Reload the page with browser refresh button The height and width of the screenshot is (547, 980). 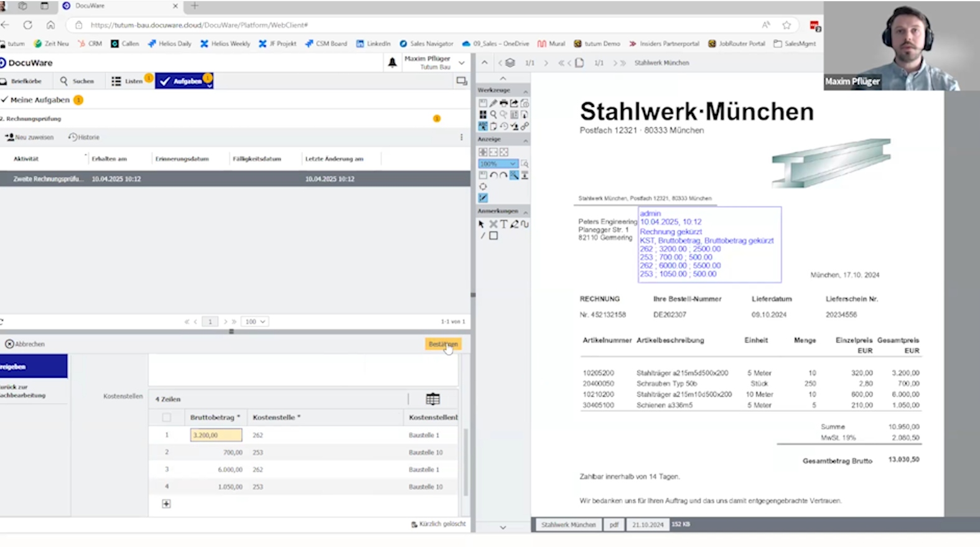click(28, 25)
